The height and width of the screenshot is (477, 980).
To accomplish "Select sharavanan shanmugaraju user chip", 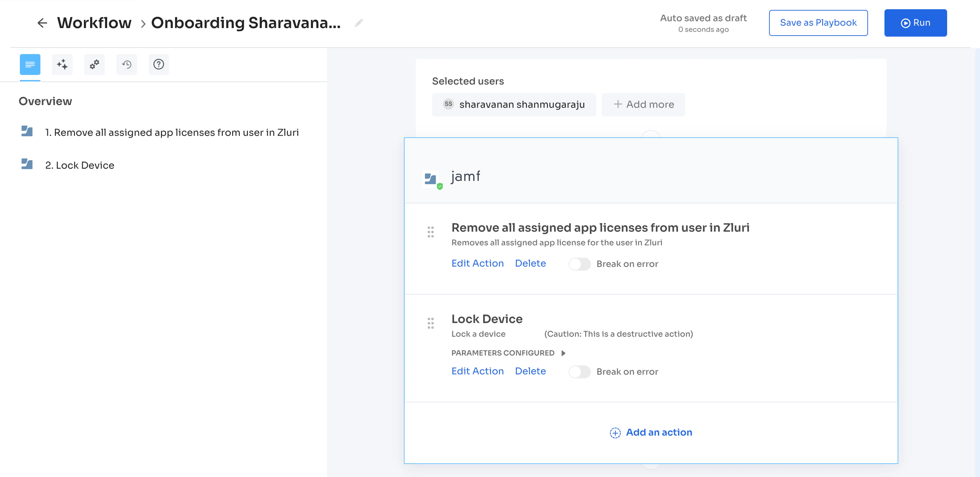I will point(514,105).
